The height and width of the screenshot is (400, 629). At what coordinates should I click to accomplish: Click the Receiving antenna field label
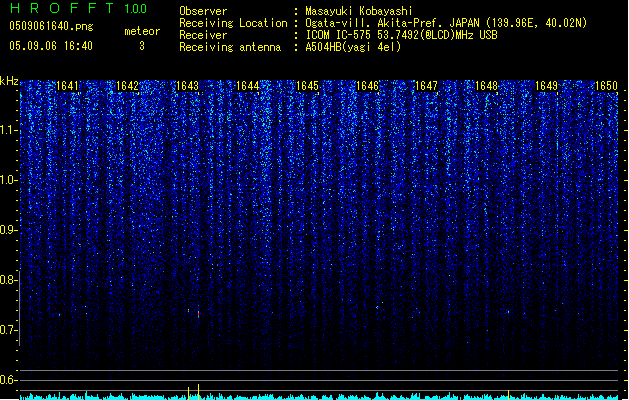click(230, 47)
